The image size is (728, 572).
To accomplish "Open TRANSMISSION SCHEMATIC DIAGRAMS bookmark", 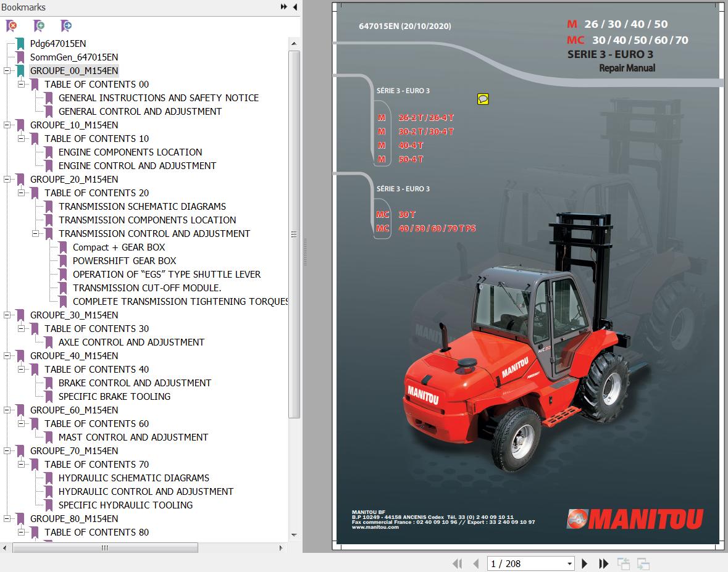I will pos(142,207).
